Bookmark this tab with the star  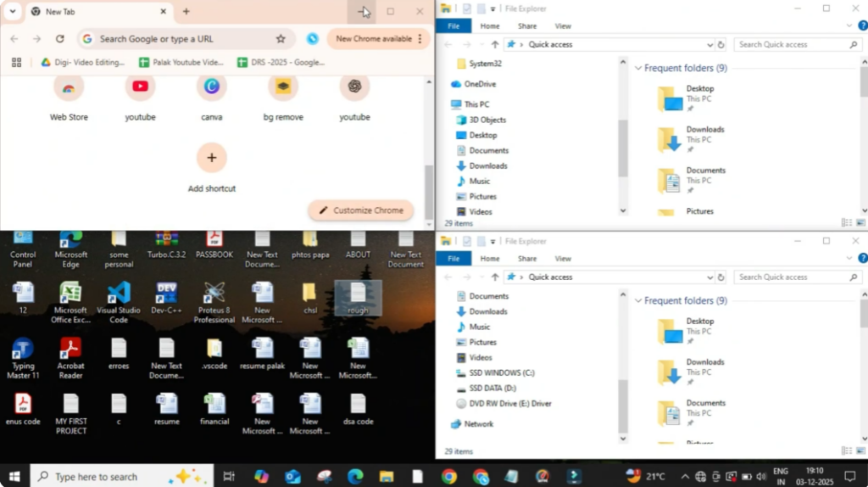click(x=281, y=39)
